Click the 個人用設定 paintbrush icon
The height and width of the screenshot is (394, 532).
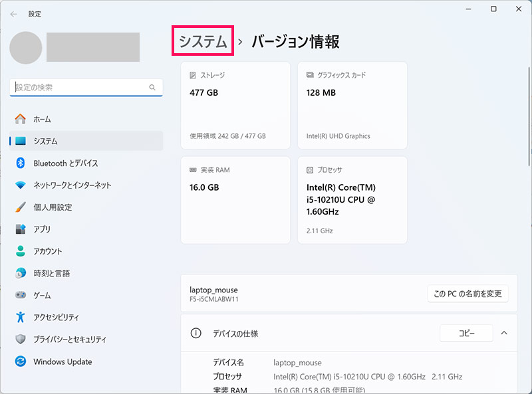pyautogui.click(x=21, y=207)
